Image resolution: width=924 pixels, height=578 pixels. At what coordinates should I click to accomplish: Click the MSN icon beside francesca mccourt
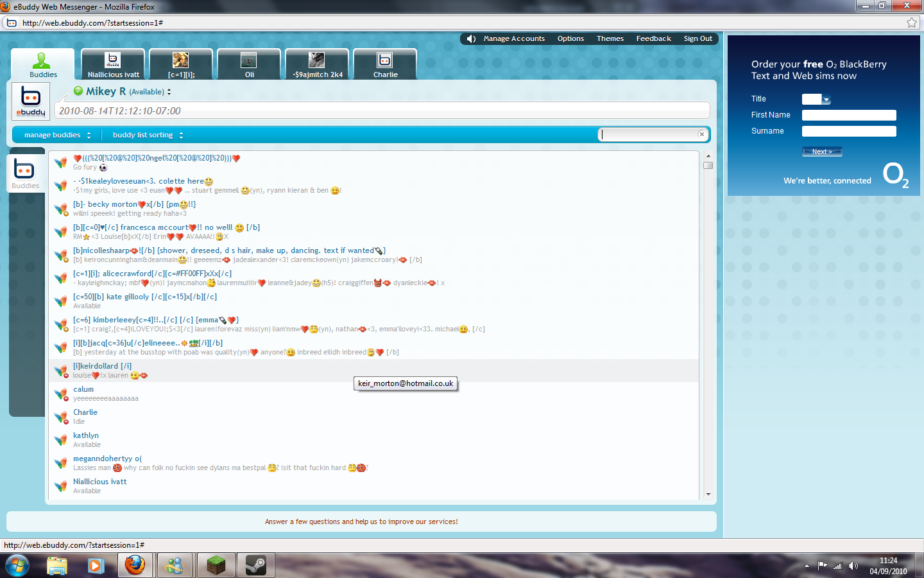point(61,232)
